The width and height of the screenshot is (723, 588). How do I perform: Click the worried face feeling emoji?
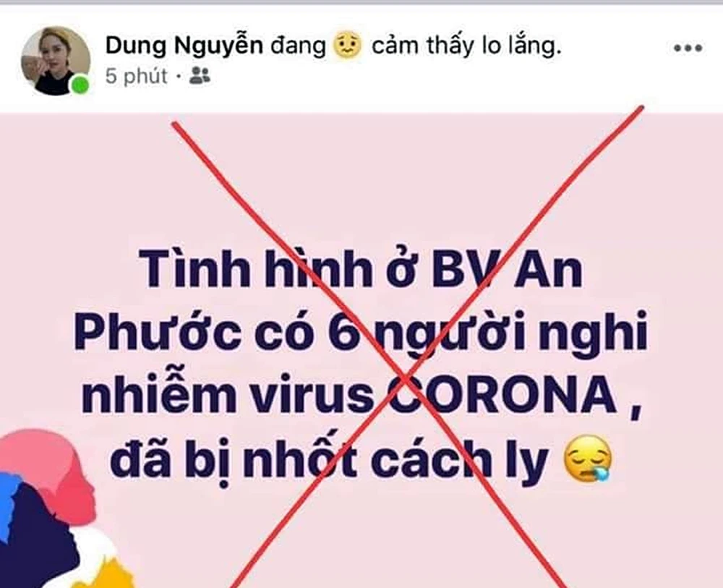(347, 45)
